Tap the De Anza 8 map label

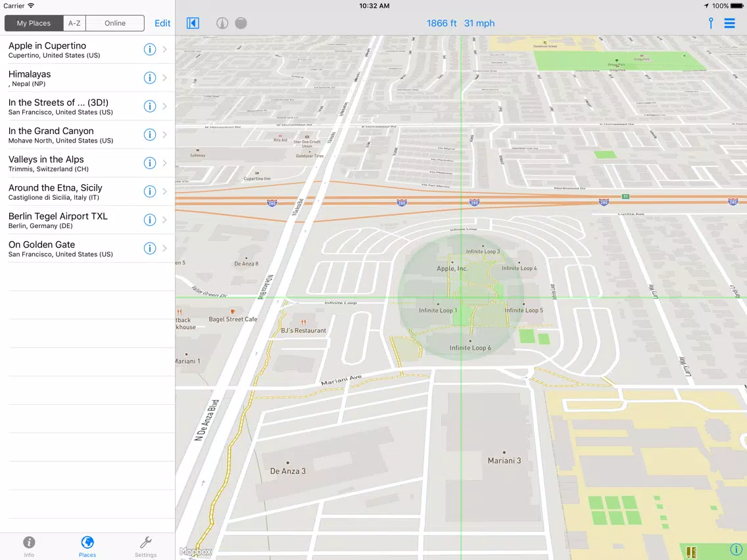(x=247, y=264)
